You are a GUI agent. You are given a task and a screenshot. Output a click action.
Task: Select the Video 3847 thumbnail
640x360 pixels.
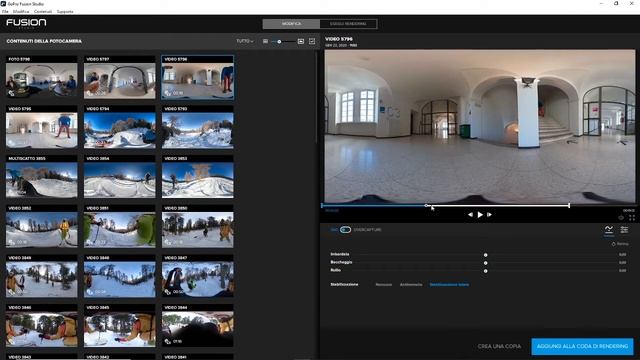pos(198,276)
